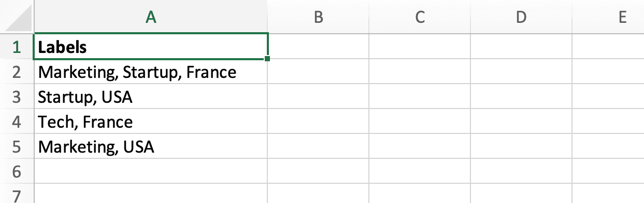Select column D header
The image size is (644, 203).
pos(521,17)
